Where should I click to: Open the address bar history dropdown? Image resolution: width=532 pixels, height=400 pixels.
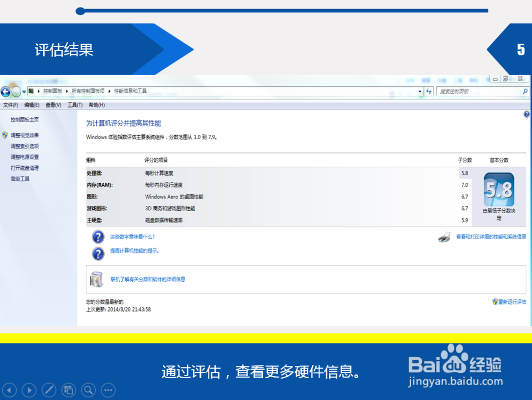pos(420,91)
